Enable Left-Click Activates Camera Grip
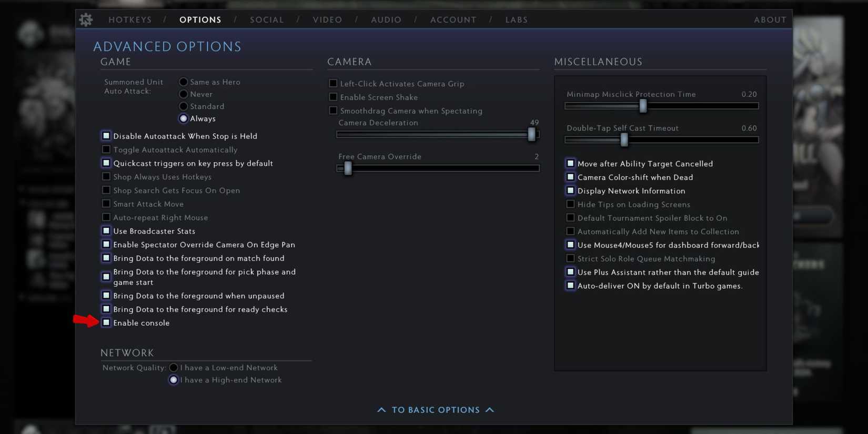The width and height of the screenshot is (868, 434). pyautogui.click(x=333, y=84)
